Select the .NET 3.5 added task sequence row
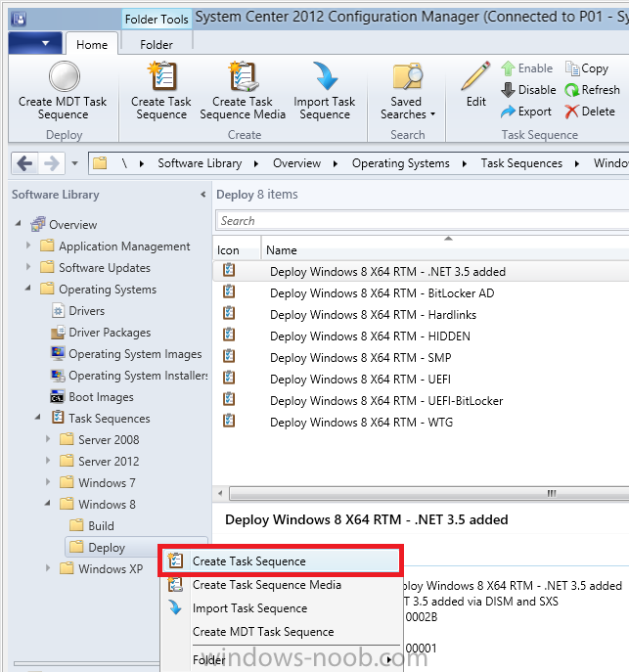This screenshot has width=629, height=672. coord(421,271)
